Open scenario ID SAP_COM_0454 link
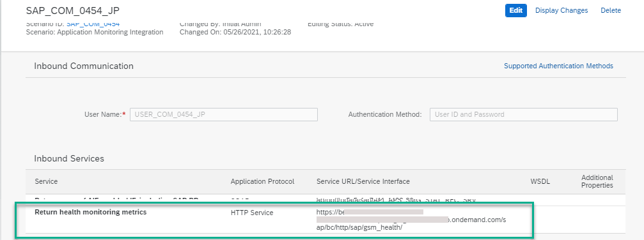 pos(93,25)
